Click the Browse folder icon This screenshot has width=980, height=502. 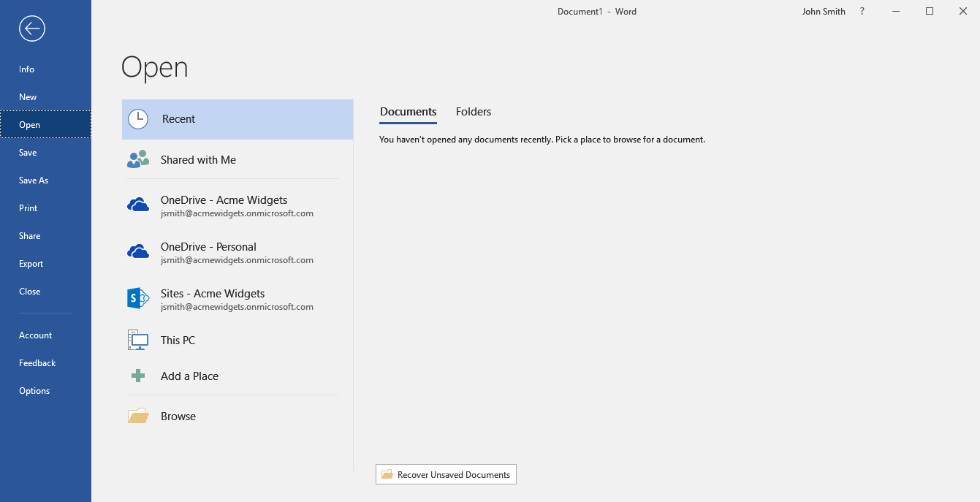(138, 417)
